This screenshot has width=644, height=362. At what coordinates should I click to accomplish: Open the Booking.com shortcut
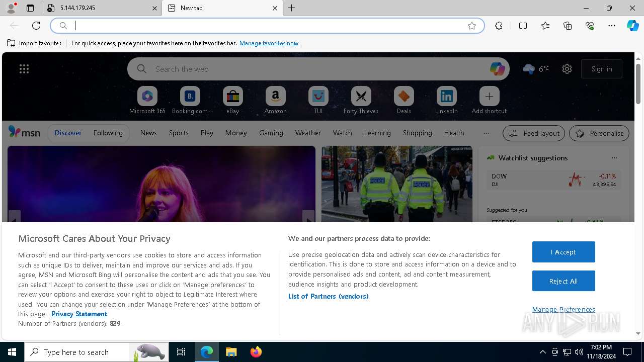pyautogui.click(x=190, y=101)
